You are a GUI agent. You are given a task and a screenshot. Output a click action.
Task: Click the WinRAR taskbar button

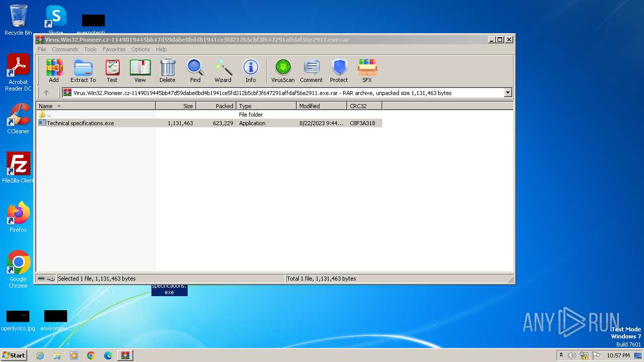pyautogui.click(x=125, y=355)
